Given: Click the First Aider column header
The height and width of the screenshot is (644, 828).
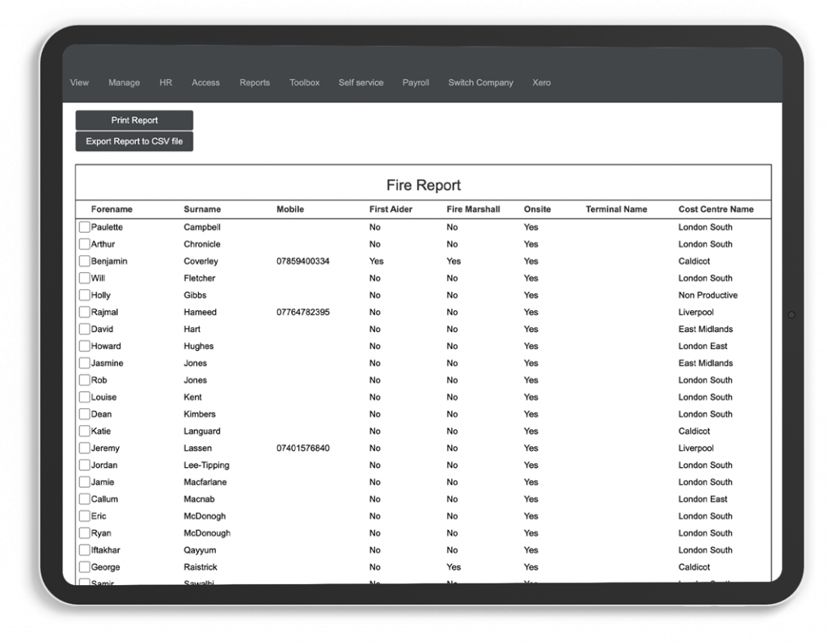Looking at the screenshot, I should coord(391,209).
